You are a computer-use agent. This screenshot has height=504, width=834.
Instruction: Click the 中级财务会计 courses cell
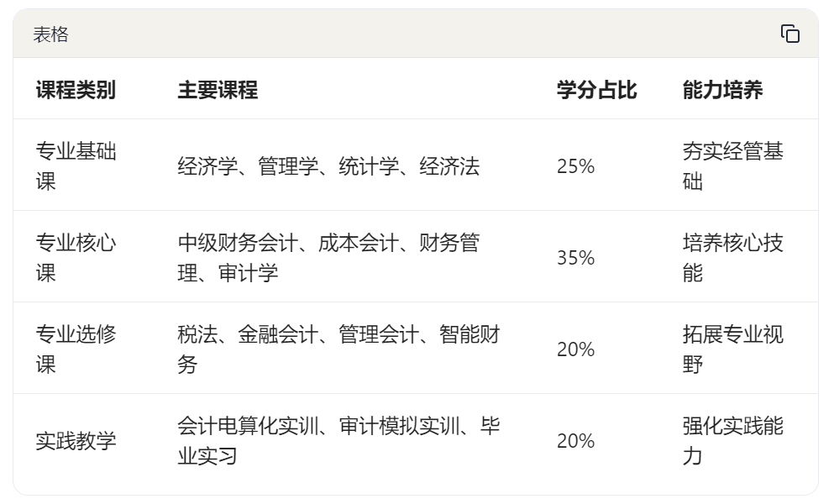pos(328,258)
